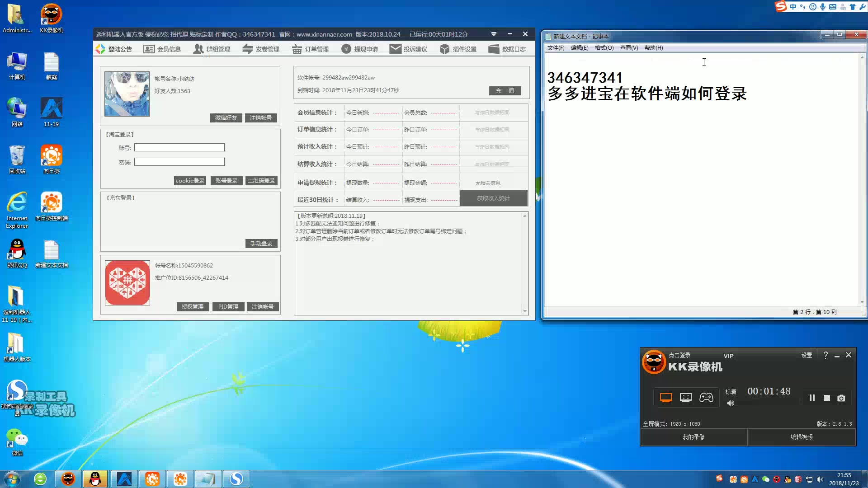The image size is (868, 488).
Task: Open the KK录像机 desktop shortcut
Action: pos(52,18)
